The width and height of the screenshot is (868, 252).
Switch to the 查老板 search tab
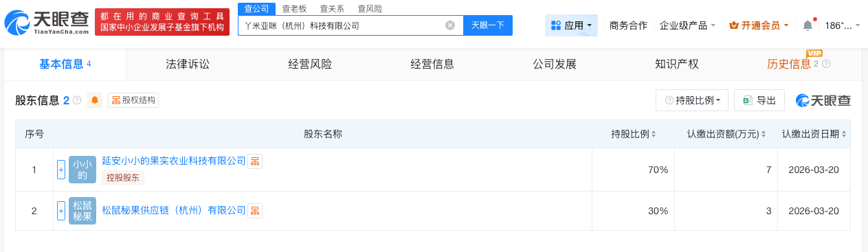click(x=294, y=9)
